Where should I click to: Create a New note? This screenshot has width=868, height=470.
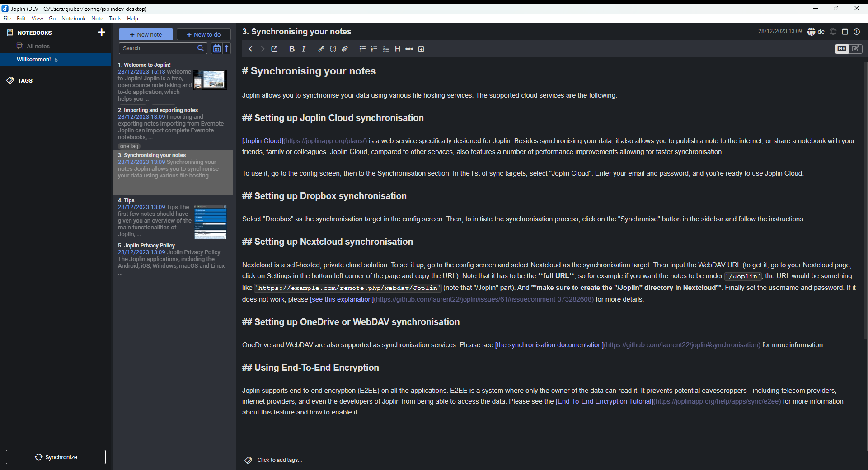click(x=145, y=34)
